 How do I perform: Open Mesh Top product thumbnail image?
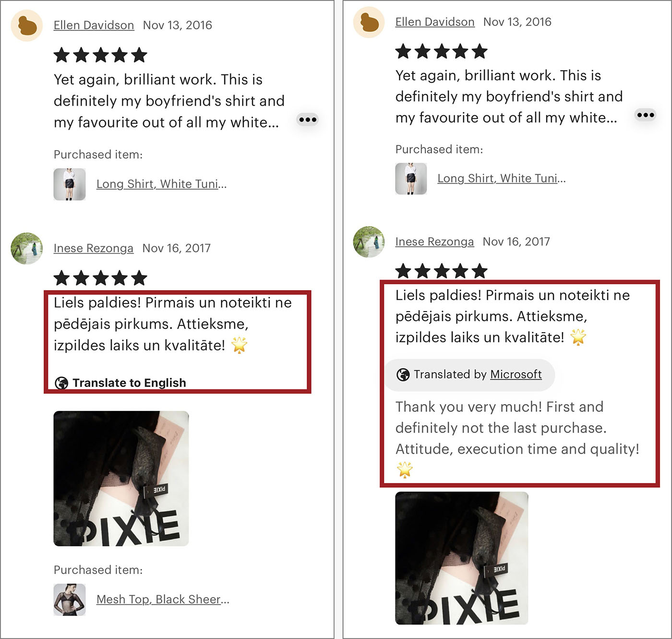point(70,600)
